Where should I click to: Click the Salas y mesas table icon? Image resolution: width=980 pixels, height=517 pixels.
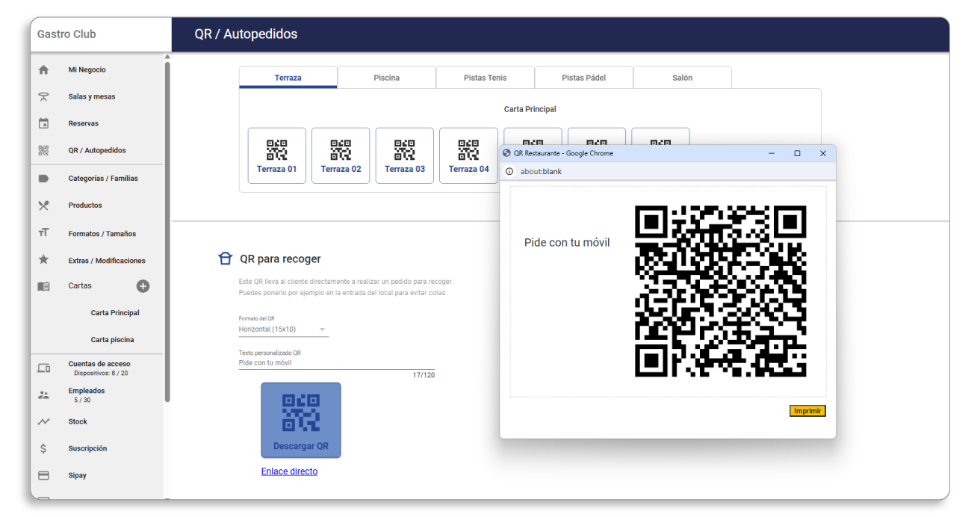[x=43, y=96]
